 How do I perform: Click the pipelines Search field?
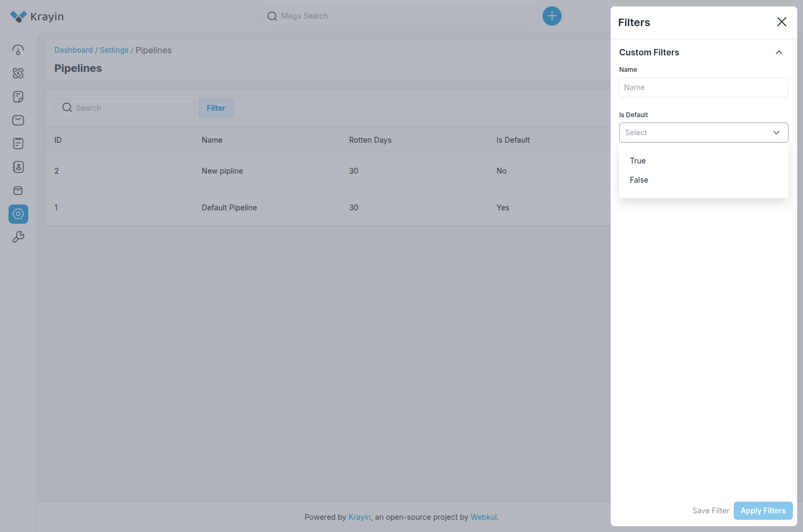click(125, 108)
